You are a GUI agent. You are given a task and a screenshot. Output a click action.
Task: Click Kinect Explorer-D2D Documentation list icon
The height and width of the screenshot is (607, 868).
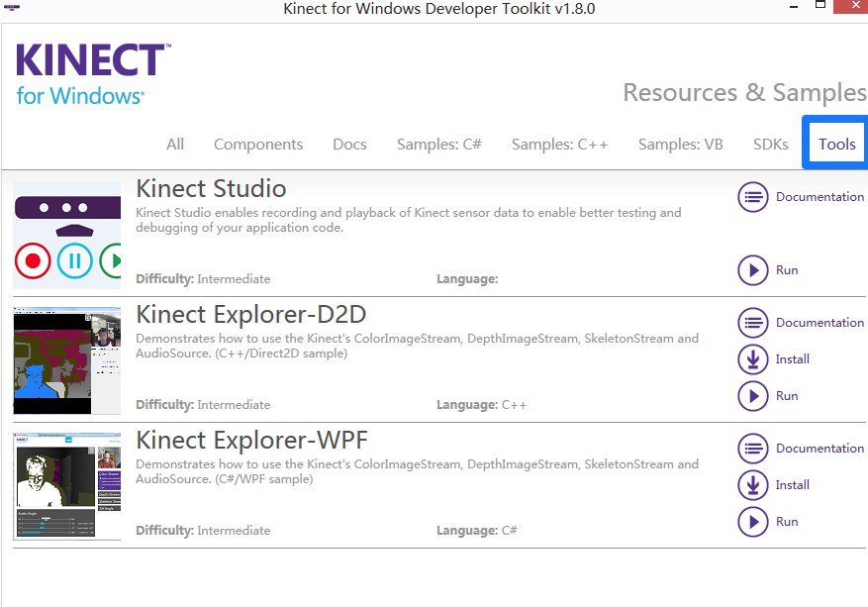coord(753,323)
